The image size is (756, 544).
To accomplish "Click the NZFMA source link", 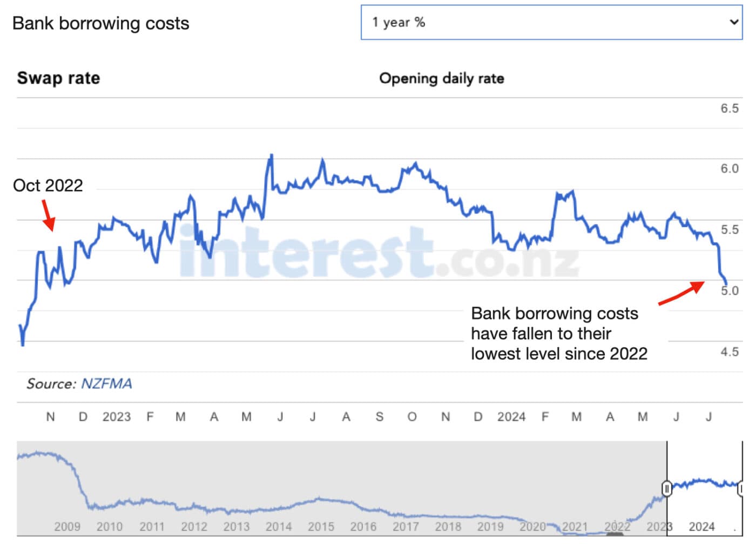I will coord(106,384).
